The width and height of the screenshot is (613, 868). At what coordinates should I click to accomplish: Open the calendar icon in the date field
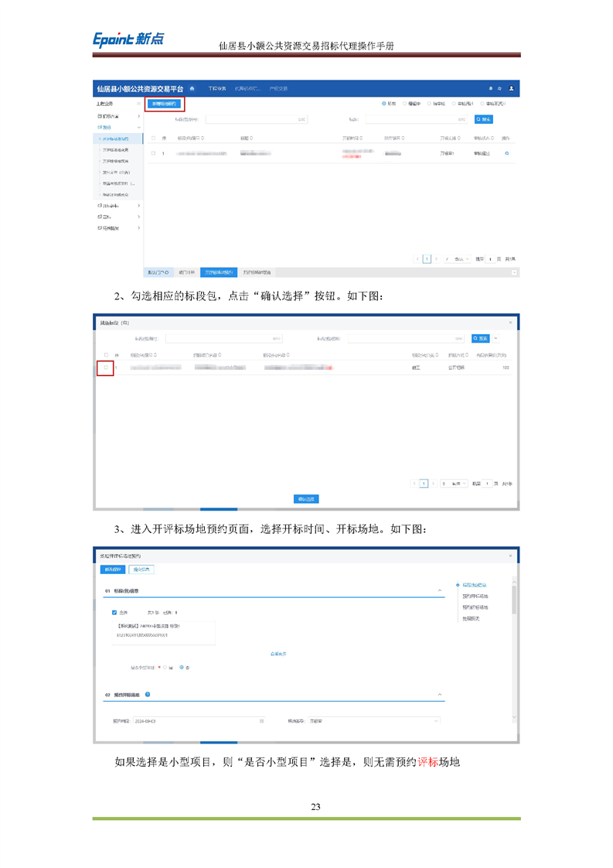click(x=261, y=721)
